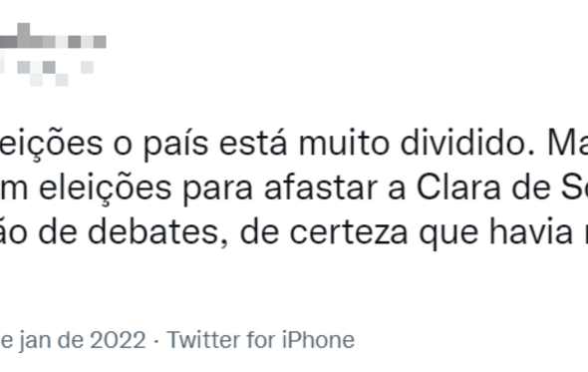This screenshot has width=588, height=372.
Task: Click the word 'Twitter' in source label
Action: coord(204,340)
